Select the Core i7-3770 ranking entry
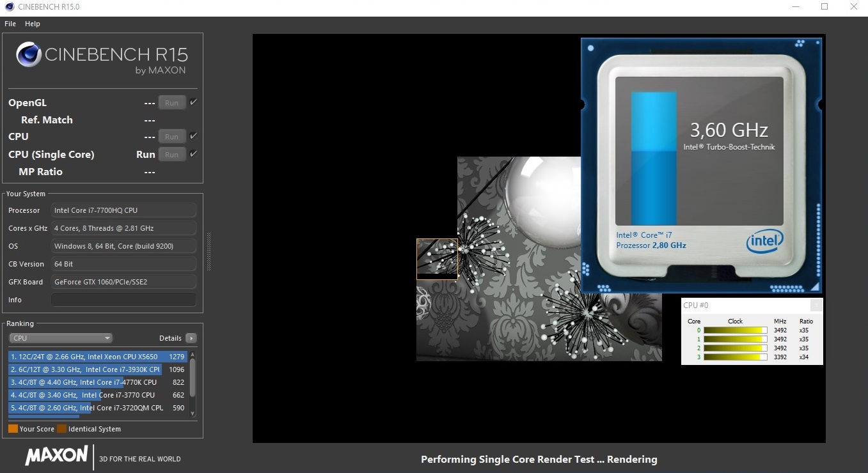The image size is (868, 473). [x=98, y=395]
